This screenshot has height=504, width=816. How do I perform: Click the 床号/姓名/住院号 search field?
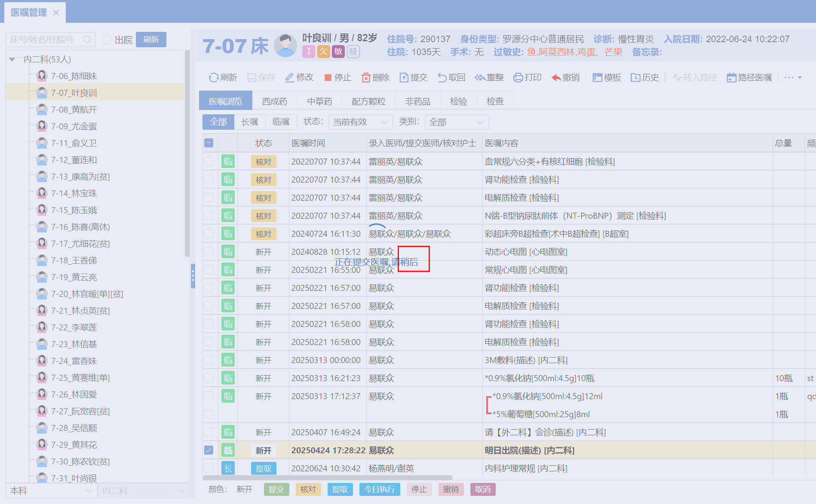tap(51, 40)
